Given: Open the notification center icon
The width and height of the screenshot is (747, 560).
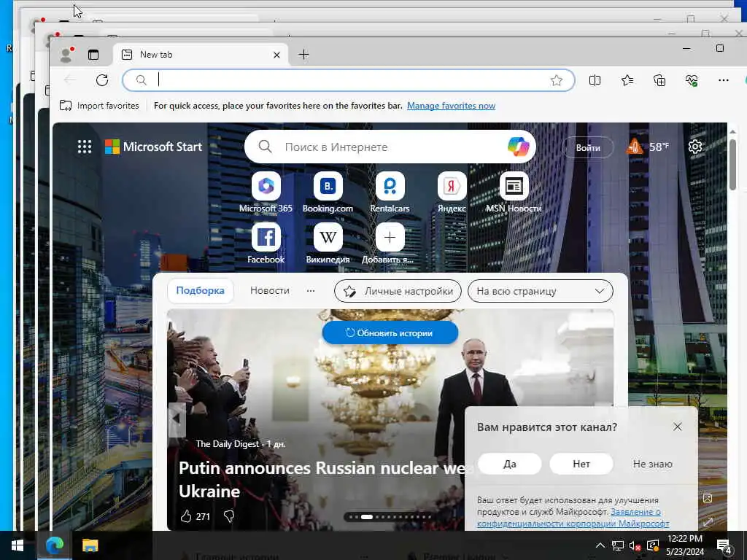Looking at the screenshot, I should tap(724, 545).
